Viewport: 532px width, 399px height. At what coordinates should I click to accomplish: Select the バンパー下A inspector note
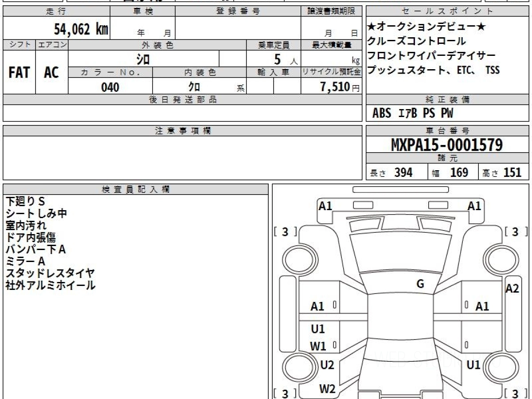[x=35, y=249]
